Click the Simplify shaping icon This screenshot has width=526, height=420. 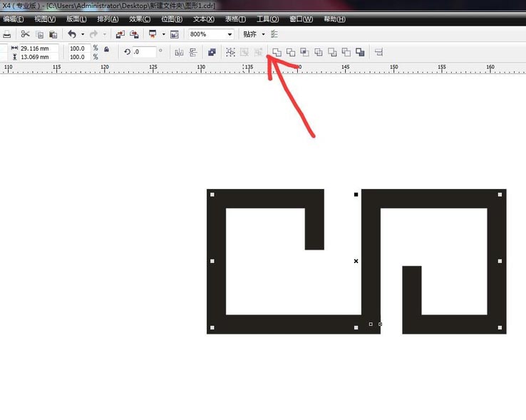319,52
